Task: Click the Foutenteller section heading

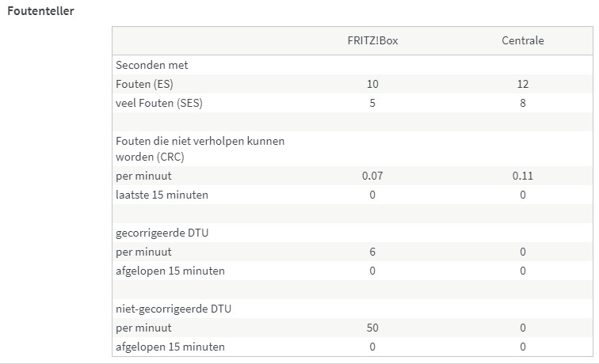Action: [x=40, y=12]
